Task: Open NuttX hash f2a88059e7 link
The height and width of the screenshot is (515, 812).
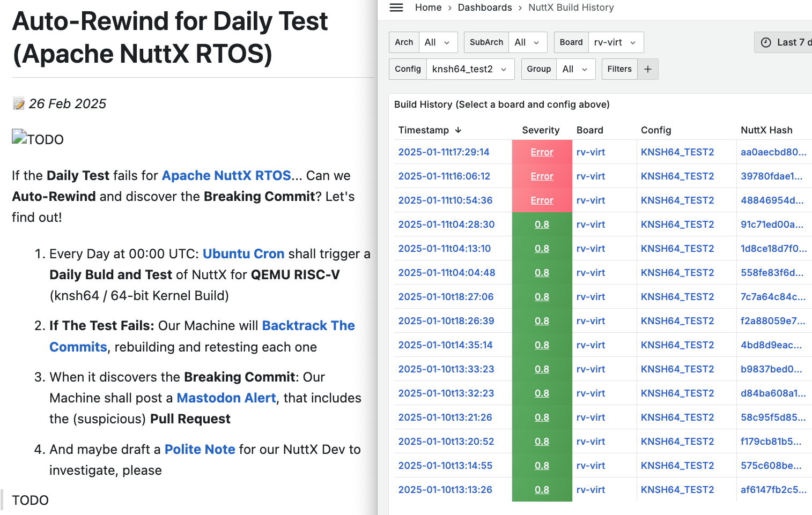Action: tap(773, 321)
